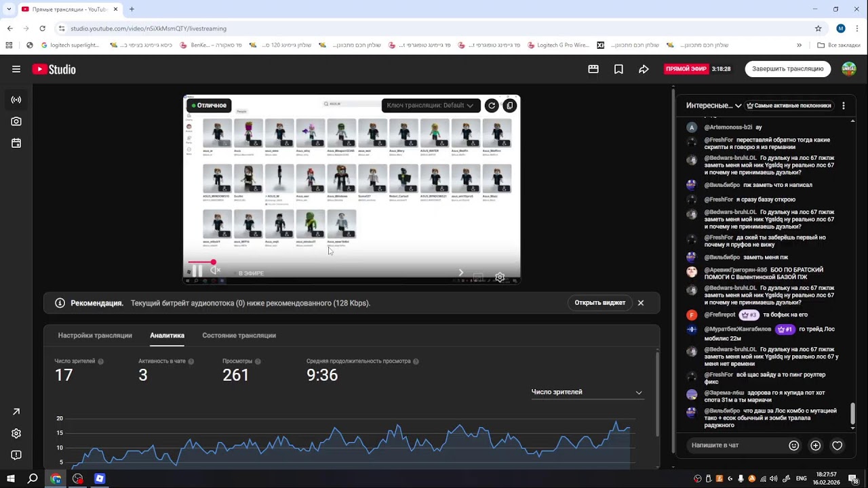Click the red preview progress bar handle
The width and height of the screenshot is (868, 488).
pyautogui.click(x=213, y=262)
